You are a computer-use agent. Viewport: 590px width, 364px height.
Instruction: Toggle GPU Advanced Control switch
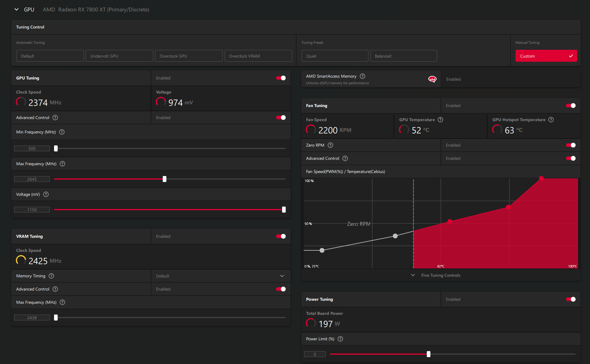tap(281, 118)
